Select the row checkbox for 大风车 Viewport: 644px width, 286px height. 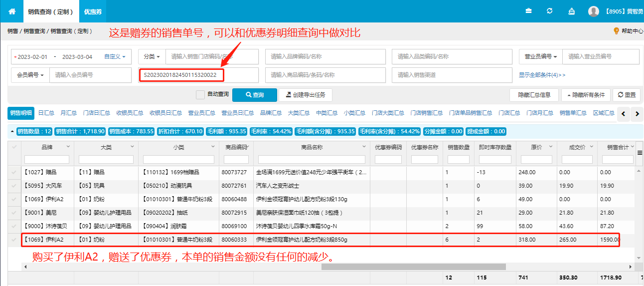pyautogui.click(x=14, y=186)
